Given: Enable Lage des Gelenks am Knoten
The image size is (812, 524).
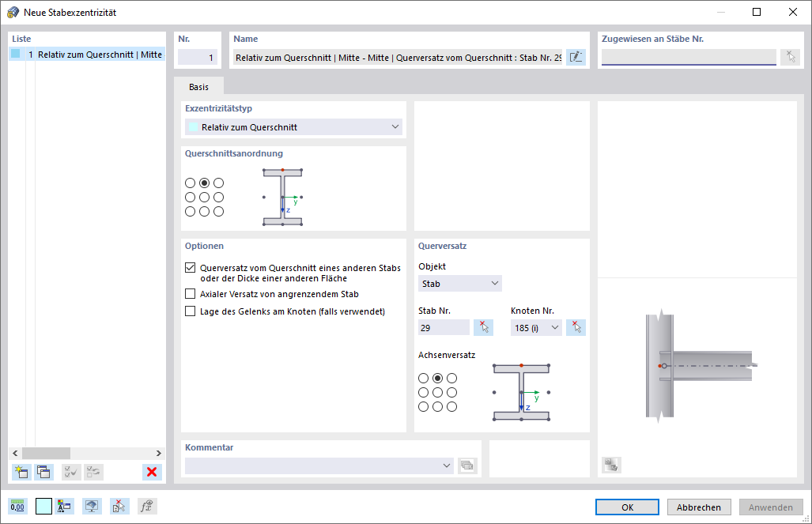Looking at the screenshot, I should (x=190, y=311).
